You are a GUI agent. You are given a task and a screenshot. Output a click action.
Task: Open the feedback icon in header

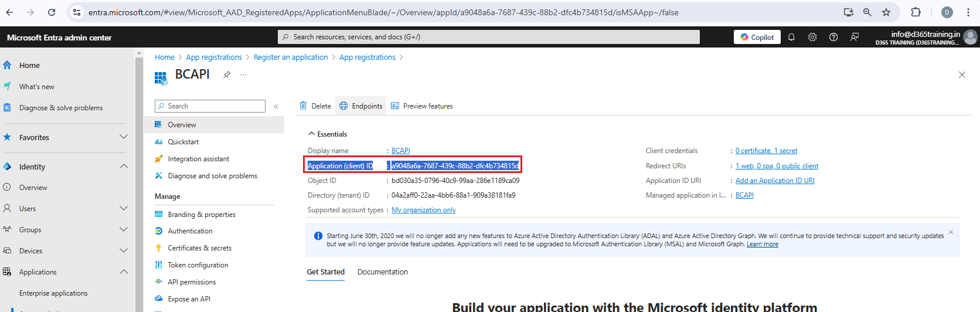855,37
